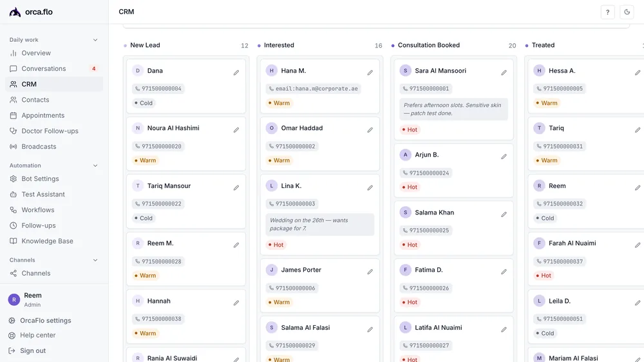This screenshot has width=644, height=362.
Task: Click Hot tag on Arjun B.
Action: 410,187
